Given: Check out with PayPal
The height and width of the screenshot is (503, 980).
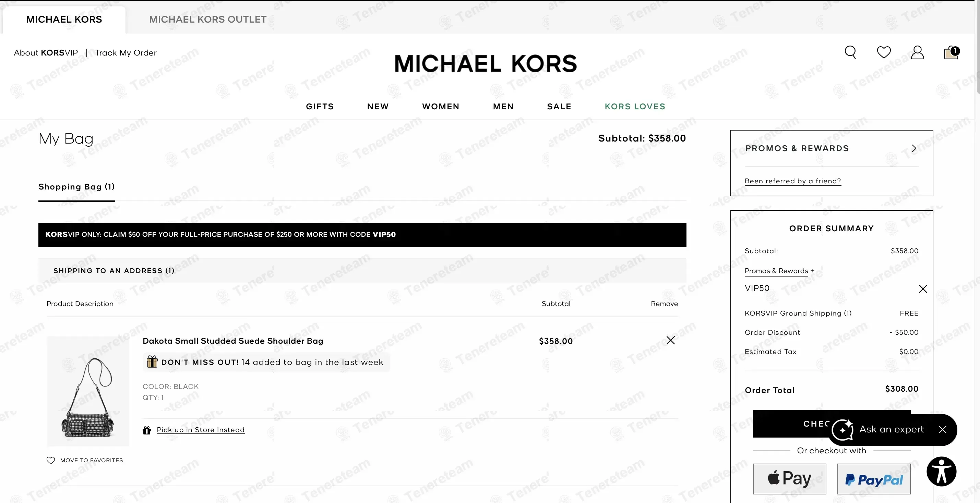Looking at the screenshot, I should point(873,479).
